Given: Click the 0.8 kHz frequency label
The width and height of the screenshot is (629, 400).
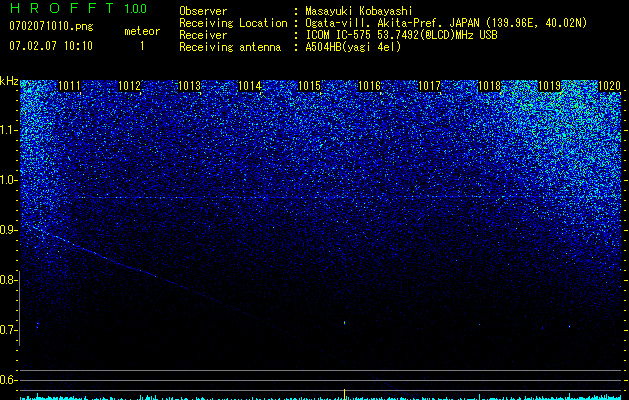Looking at the screenshot, I should pos(8,280).
